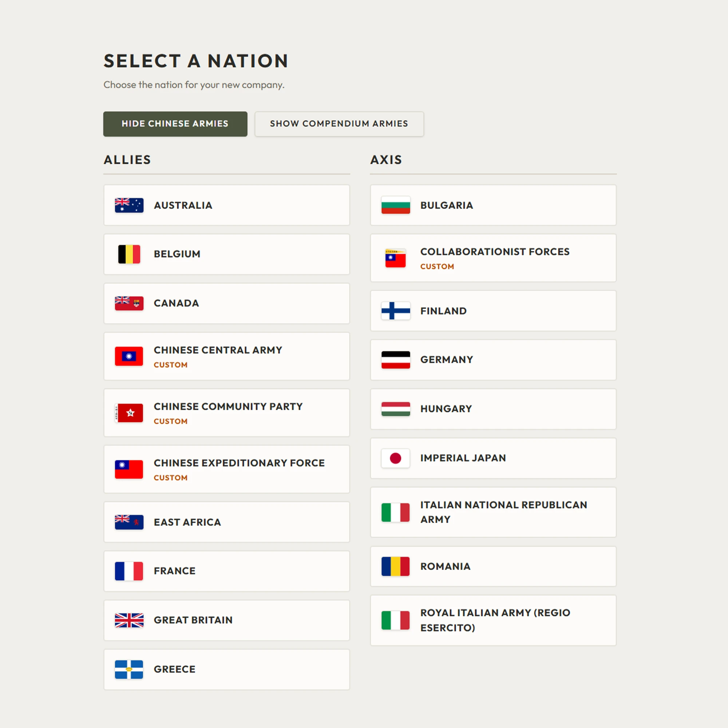Click the Allies column heading
Screen dimensions: 728x728
127,160
